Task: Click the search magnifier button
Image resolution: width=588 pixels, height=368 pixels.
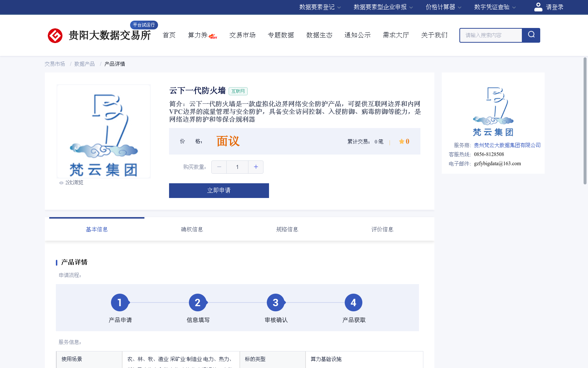Action: click(531, 35)
